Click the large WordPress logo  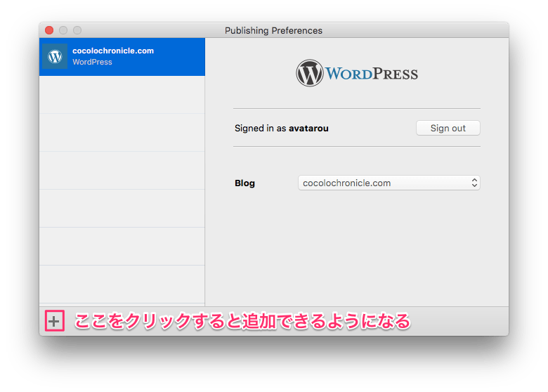click(357, 73)
